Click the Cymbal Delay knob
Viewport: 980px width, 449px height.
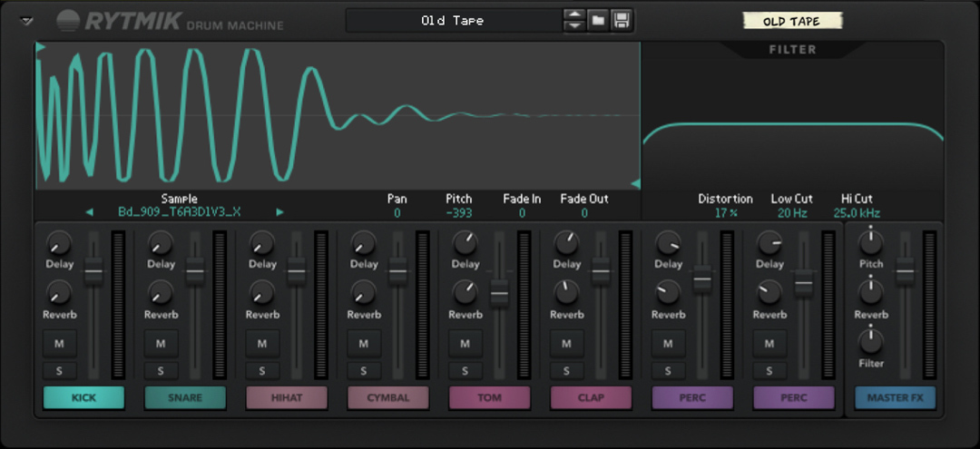tap(364, 242)
